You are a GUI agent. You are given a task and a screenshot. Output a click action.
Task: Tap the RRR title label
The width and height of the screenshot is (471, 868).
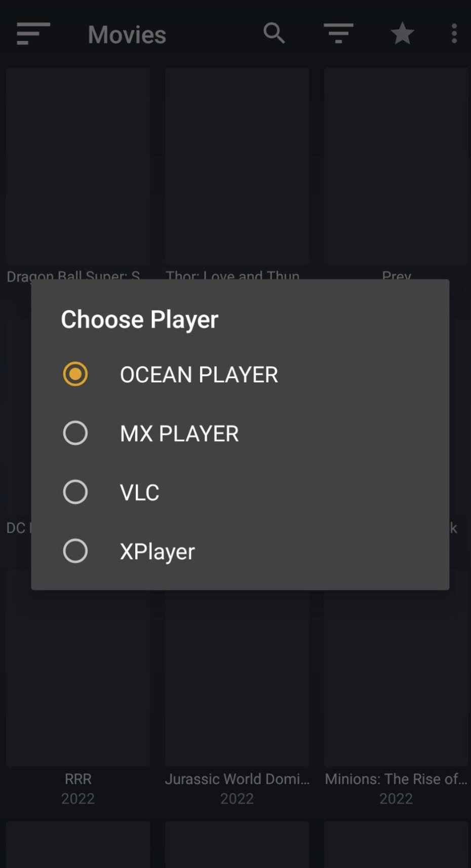pyautogui.click(x=77, y=779)
